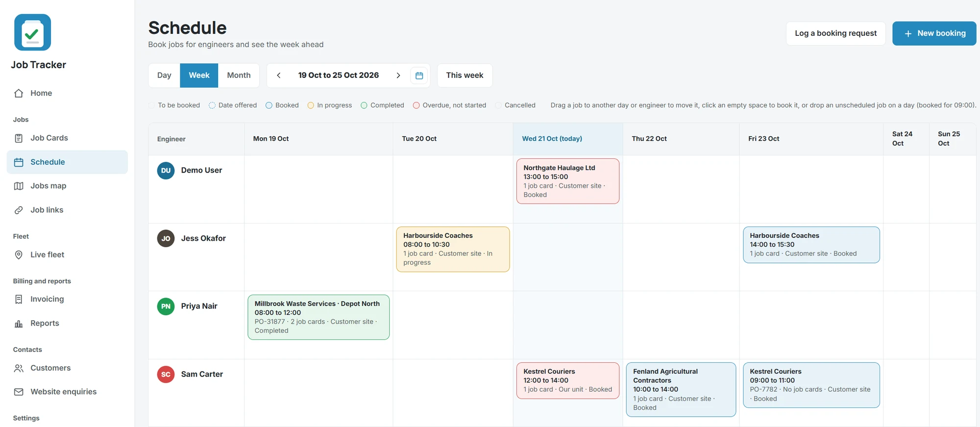Open Northgate Haulage Ltd booking card
980x427 pixels.
(x=568, y=181)
